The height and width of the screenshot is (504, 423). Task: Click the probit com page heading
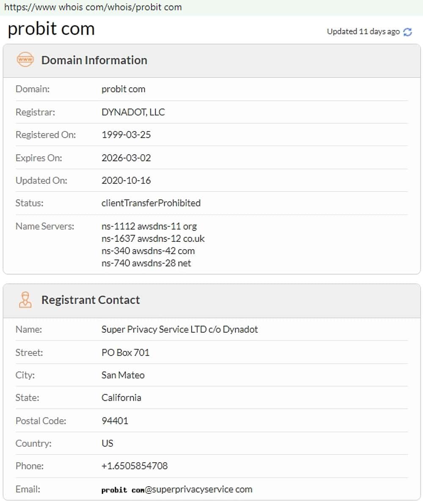pyautogui.click(x=51, y=29)
